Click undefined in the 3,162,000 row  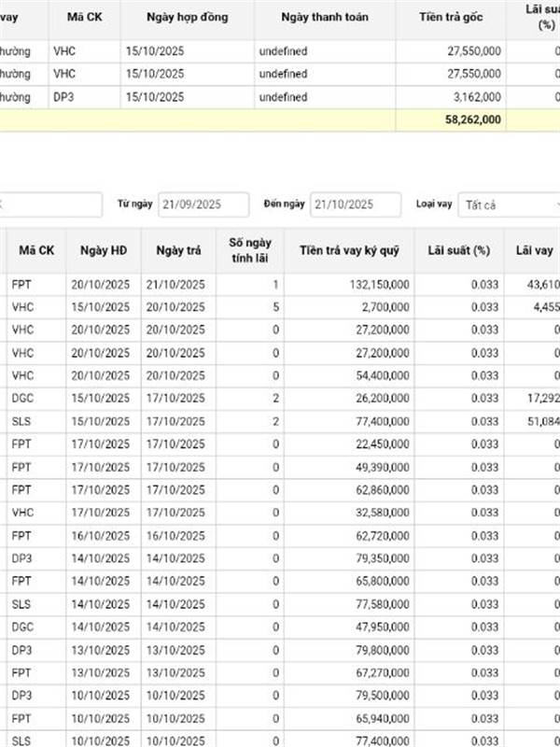click(283, 97)
